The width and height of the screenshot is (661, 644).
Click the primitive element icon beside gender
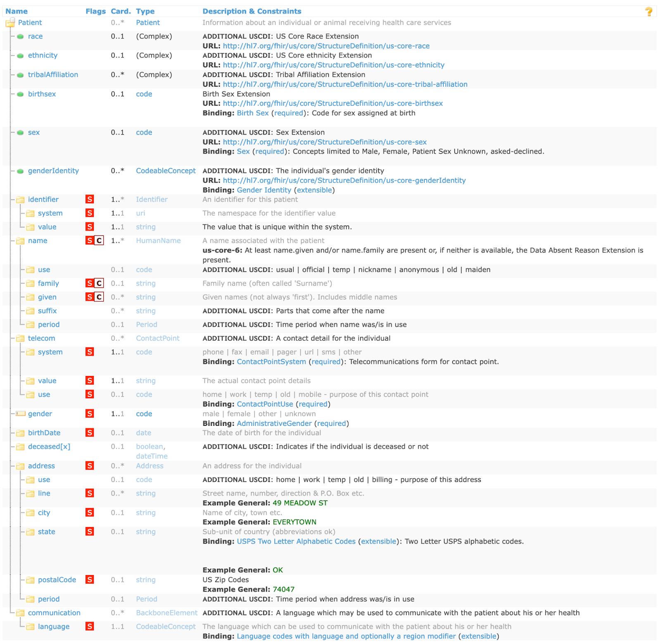21,414
